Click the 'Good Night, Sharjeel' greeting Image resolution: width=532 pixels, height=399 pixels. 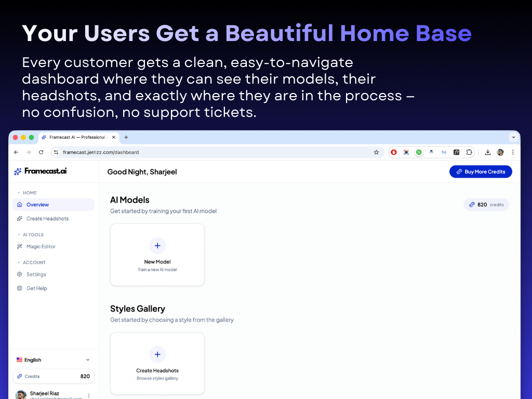(142, 171)
